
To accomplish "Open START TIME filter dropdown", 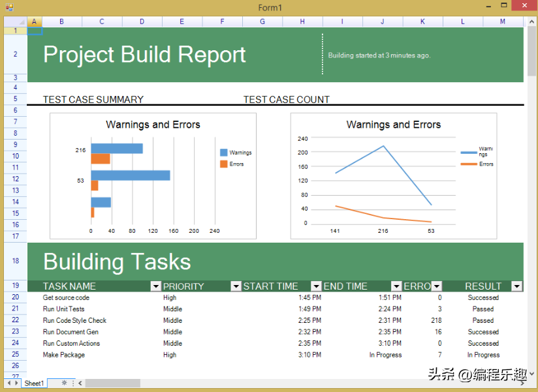I will 316,286.
